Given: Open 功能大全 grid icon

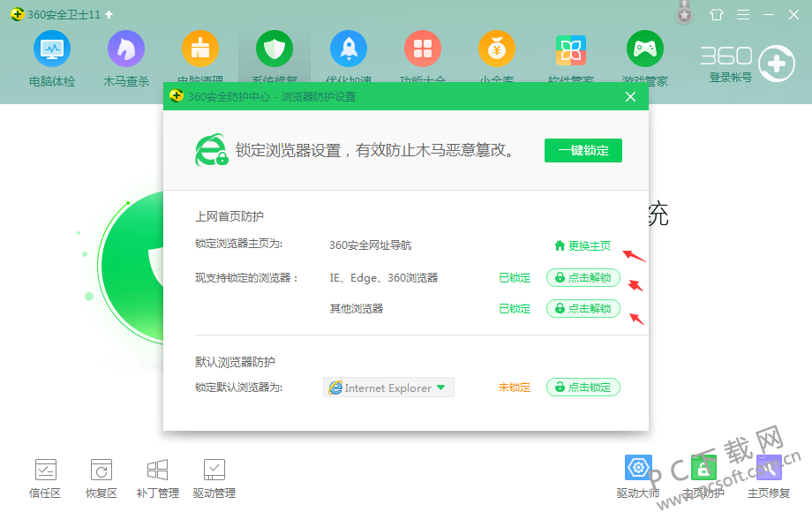Looking at the screenshot, I should [x=423, y=49].
